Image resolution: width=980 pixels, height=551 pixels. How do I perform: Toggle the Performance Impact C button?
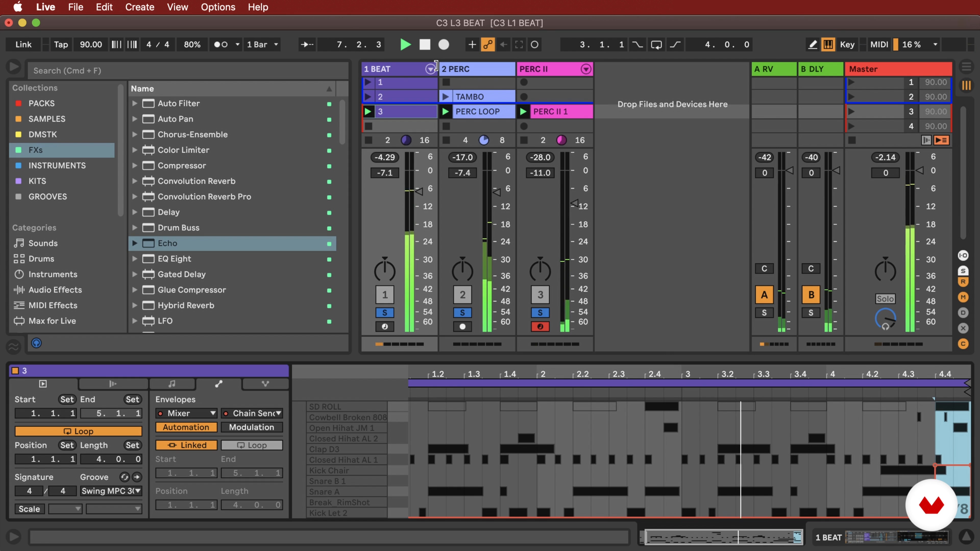coord(963,344)
